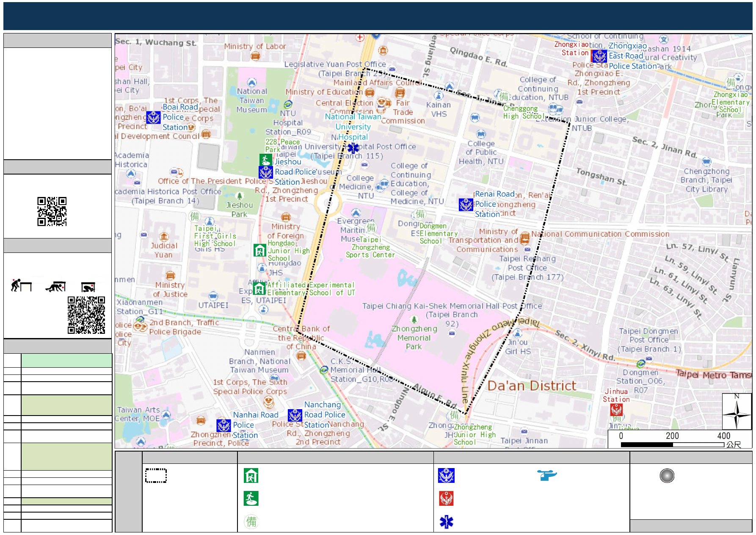Viewport: 756px width, 535px height.
Task: Click the Jieshou Road Police Station badge icon
Action: coord(265,172)
